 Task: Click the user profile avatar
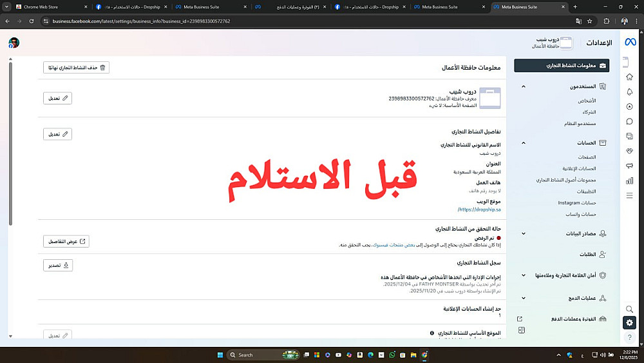14,43
